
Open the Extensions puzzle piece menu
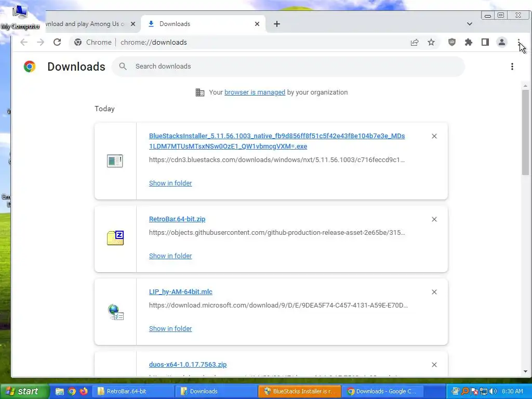468,42
